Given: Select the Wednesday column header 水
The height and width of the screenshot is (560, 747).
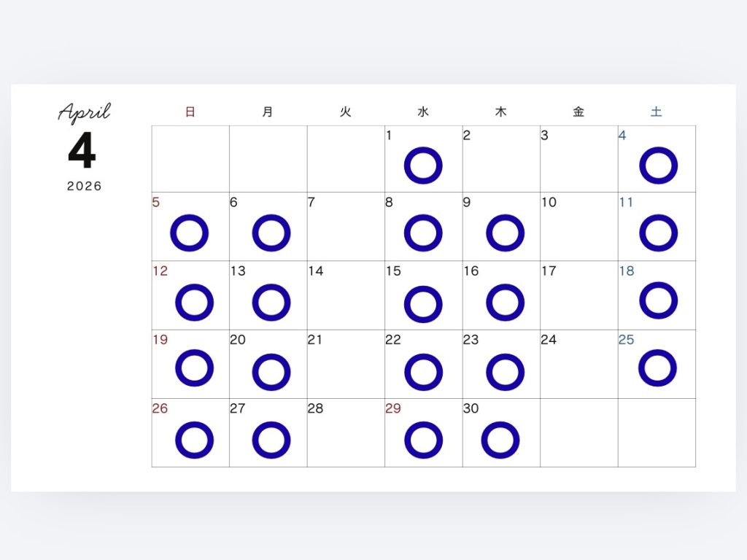Looking at the screenshot, I should (x=423, y=112).
